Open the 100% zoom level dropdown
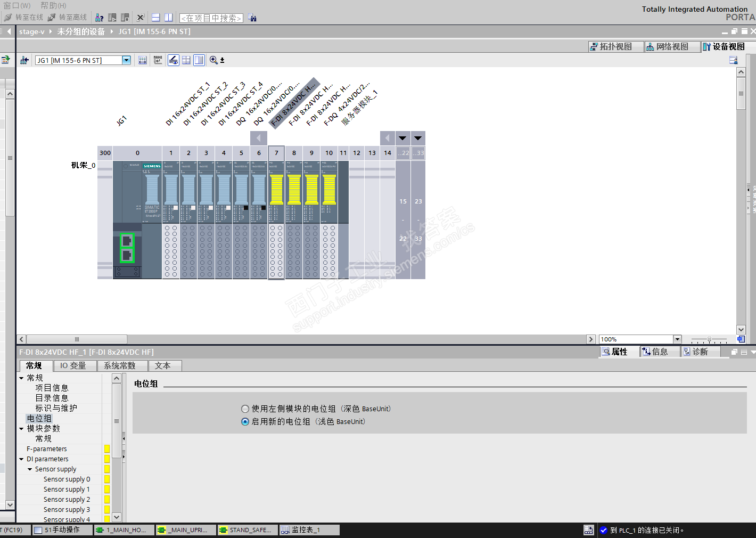 coord(678,339)
